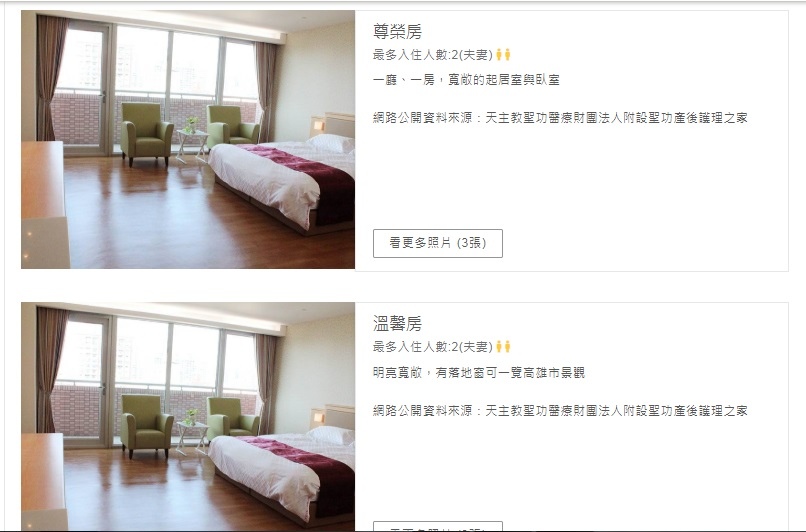Open the 尊榮房 room photo
806x532 pixels.
pyautogui.click(x=188, y=139)
